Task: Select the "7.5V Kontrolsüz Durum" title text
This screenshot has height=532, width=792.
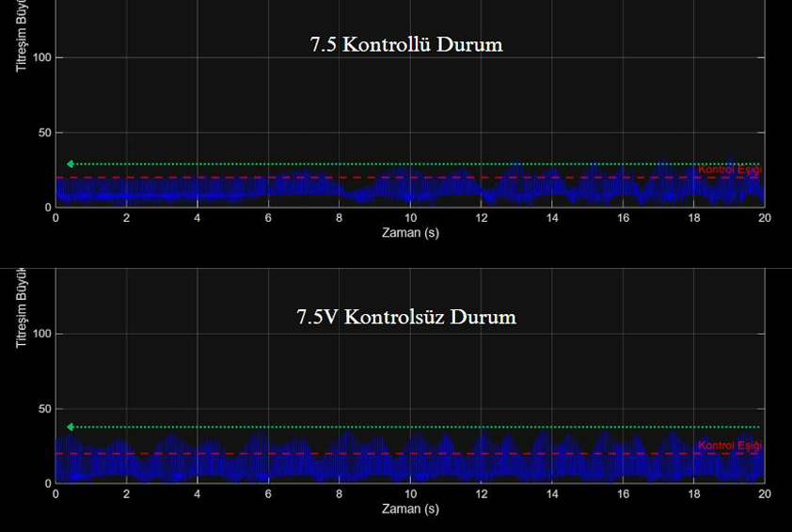Action: click(406, 317)
